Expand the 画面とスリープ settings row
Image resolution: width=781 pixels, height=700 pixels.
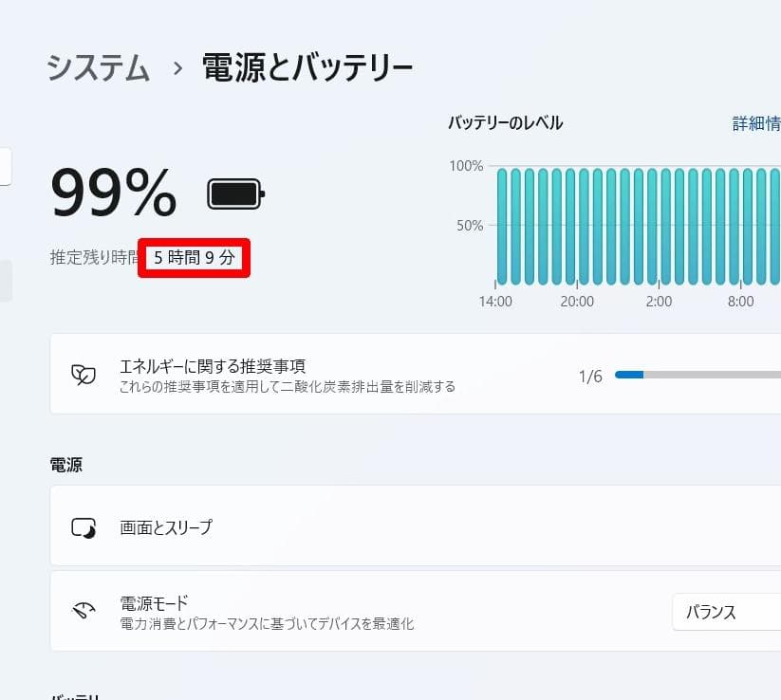pos(380,525)
